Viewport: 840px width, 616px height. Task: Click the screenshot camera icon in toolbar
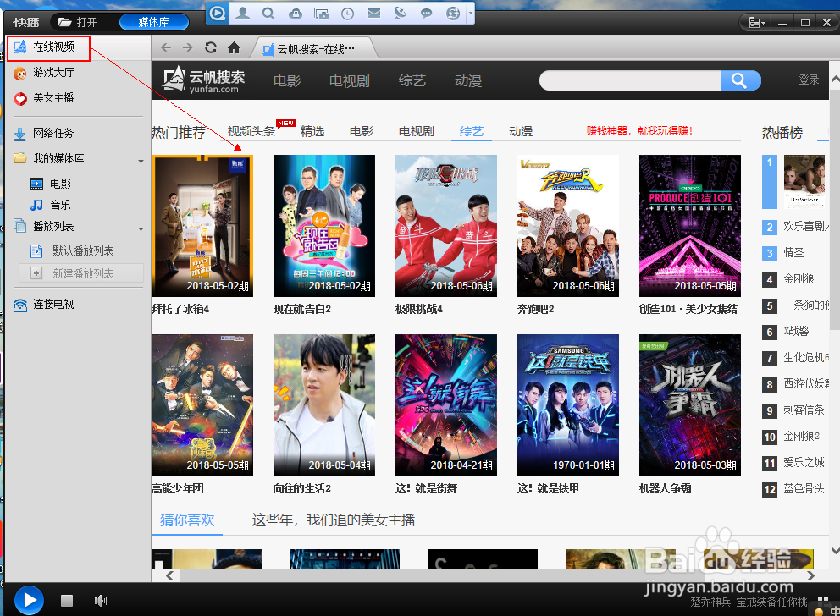pos(322,14)
